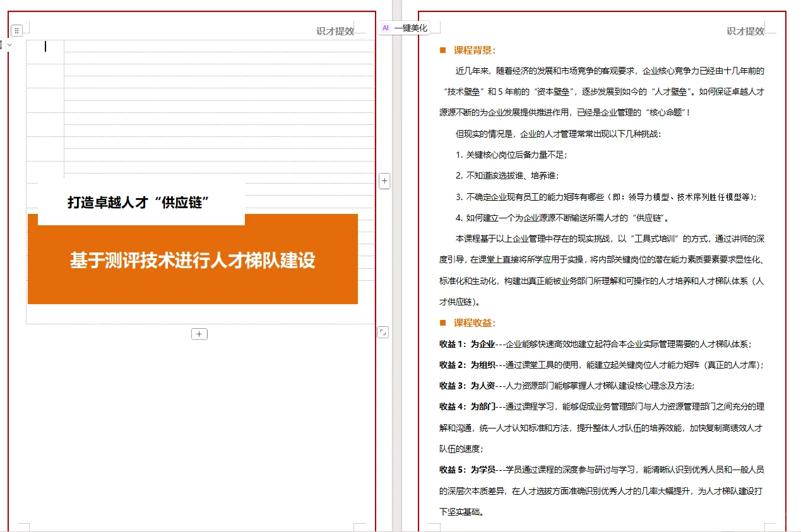The image size is (801, 532).
Task: Click the table drag handle icon
Action: click(x=16, y=30)
